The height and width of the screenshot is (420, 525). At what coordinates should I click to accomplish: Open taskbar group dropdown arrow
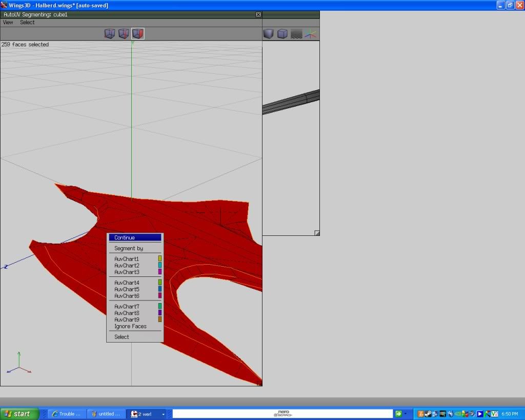[164, 414]
